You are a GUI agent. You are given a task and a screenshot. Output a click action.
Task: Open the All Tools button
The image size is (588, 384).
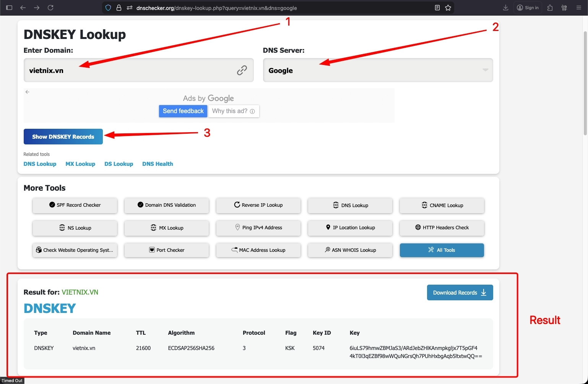442,250
